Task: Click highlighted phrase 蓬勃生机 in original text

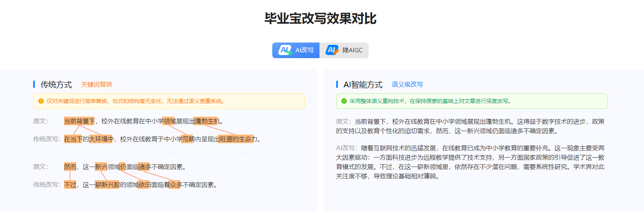Action: (x=207, y=121)
